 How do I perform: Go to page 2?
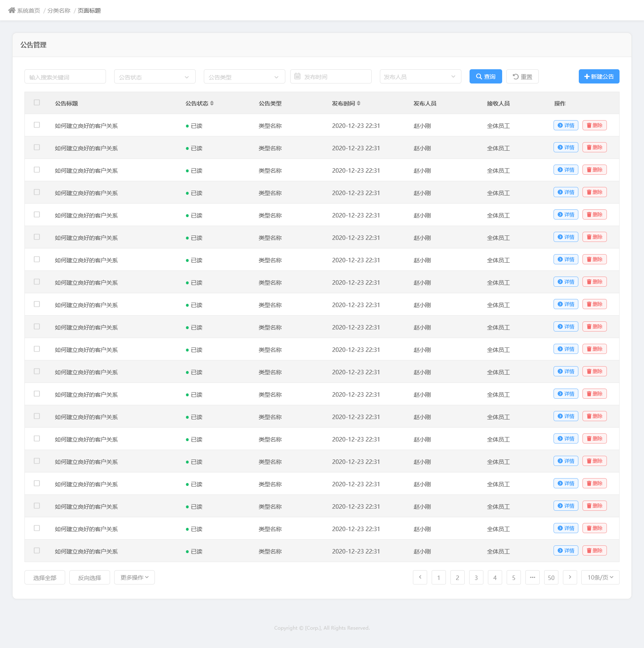point(458,578)
